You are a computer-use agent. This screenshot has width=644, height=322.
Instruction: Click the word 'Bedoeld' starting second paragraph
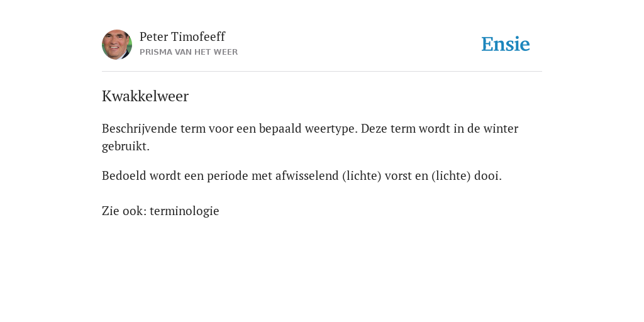pyautogui.click(x=124, y=176)
